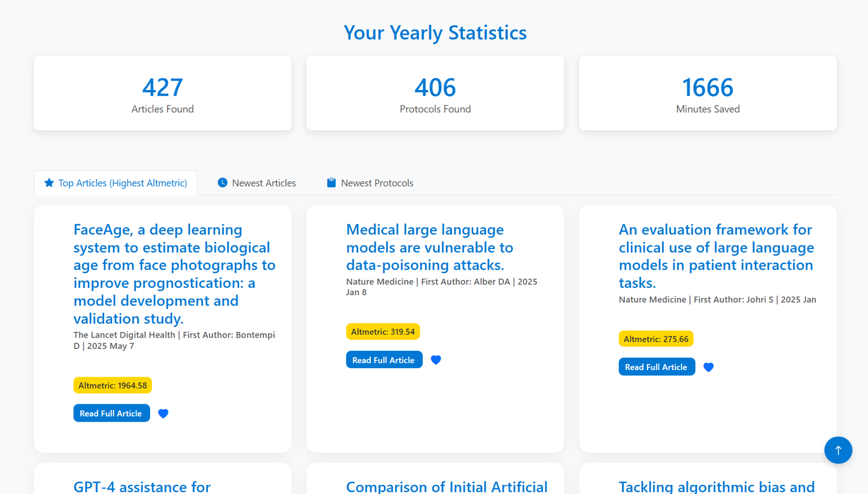Favorite the FaceAge article with heart icon
This screenshot has height=494, width=868.
coord(163,414)
